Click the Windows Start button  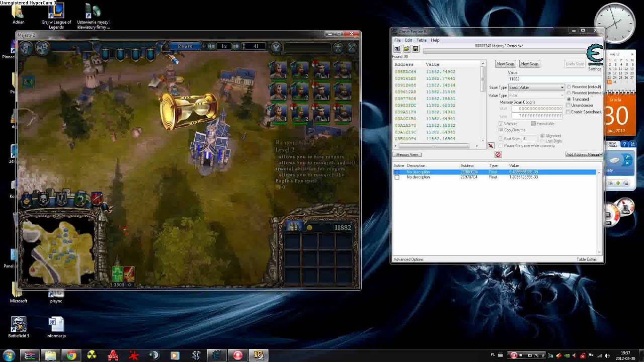pos(9,355)
